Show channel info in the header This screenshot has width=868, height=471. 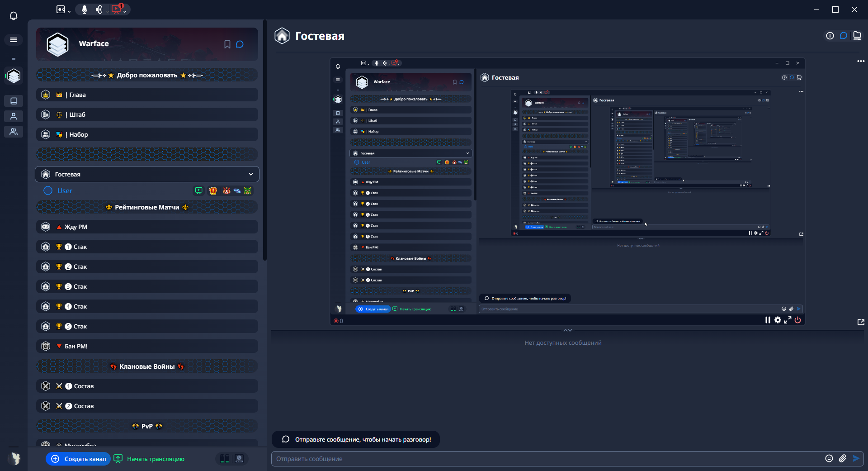[x=830, y=36]
